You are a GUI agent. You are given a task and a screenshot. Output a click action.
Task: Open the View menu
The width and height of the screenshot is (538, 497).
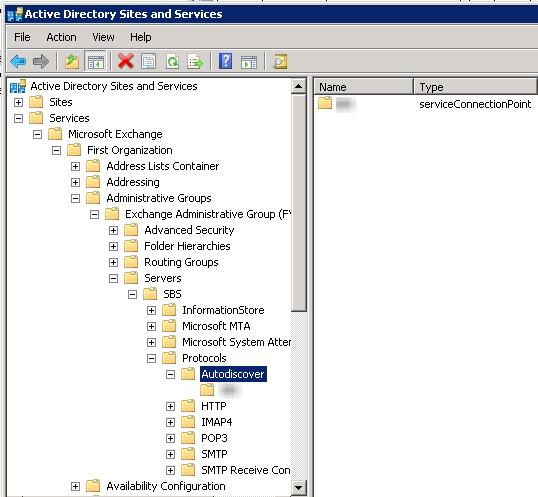pyautogui.click(x=103, y=37)
